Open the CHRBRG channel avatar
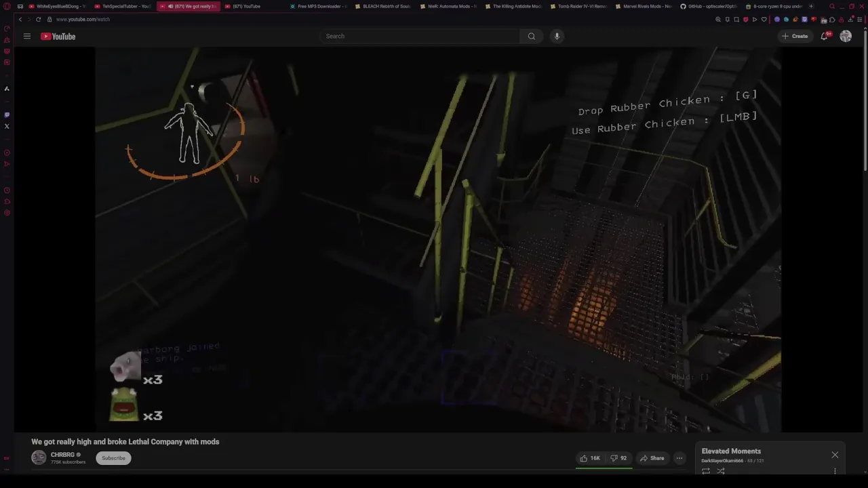This screenshot has width=868, height=488. point(39,457)
